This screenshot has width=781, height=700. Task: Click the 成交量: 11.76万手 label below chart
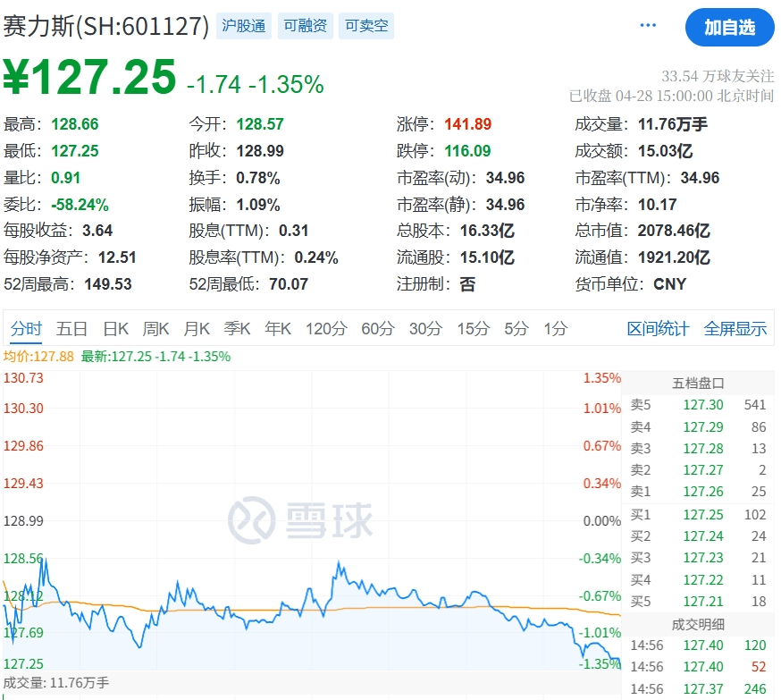point(55,682)
